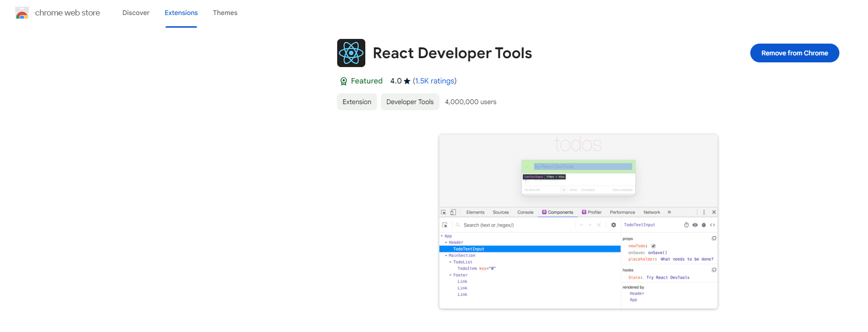The width and height of the screenshot is (868, 332).
Task: Click the Chrome Web Store rainbow logo
Action: [22, 13]
